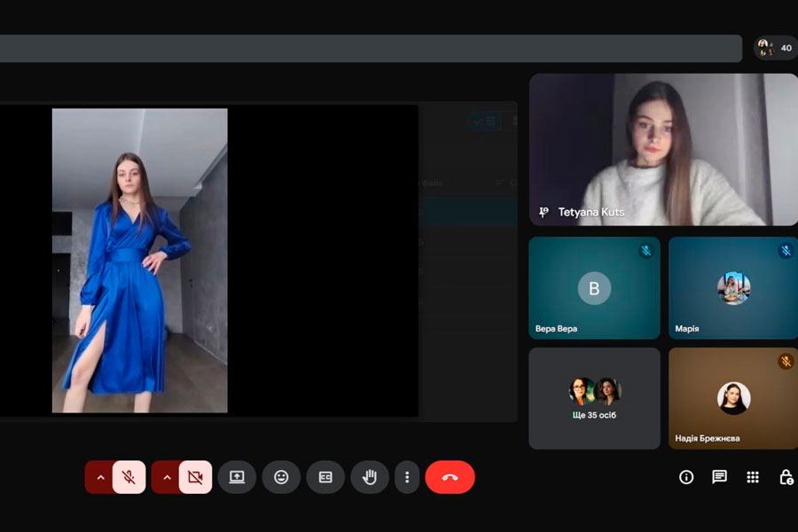Screen dimensions: 798x532
Task: Select the Tetyana Kuts video tile
Action: [x=663, y=149]
